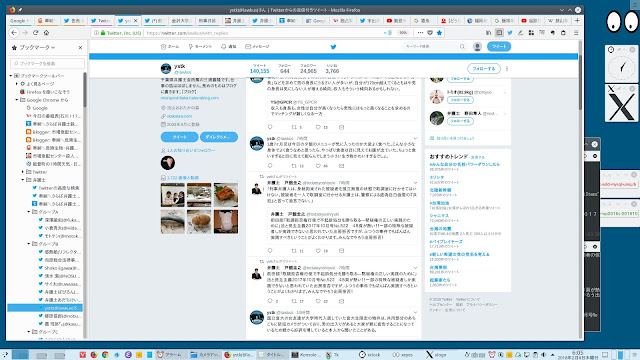
Task: Close the active ystk Twitter tab
Action: tap(136, 20)
